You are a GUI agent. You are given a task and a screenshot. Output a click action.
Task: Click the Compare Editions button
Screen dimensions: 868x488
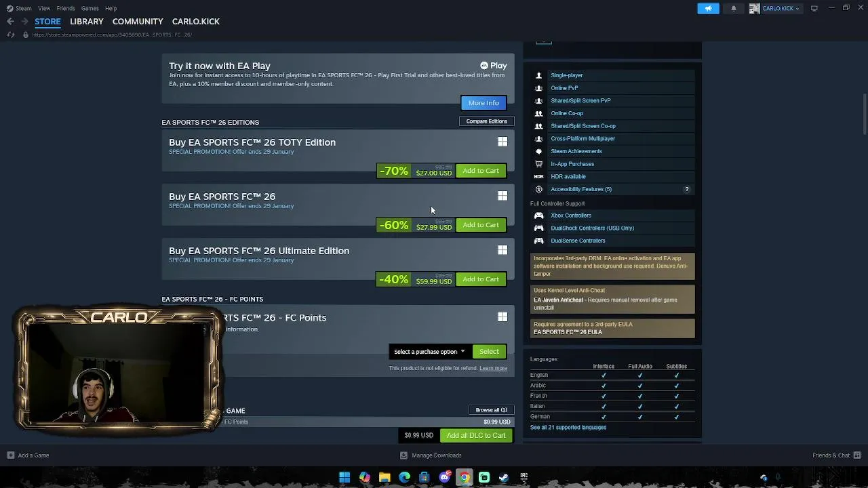coord(487,121)
